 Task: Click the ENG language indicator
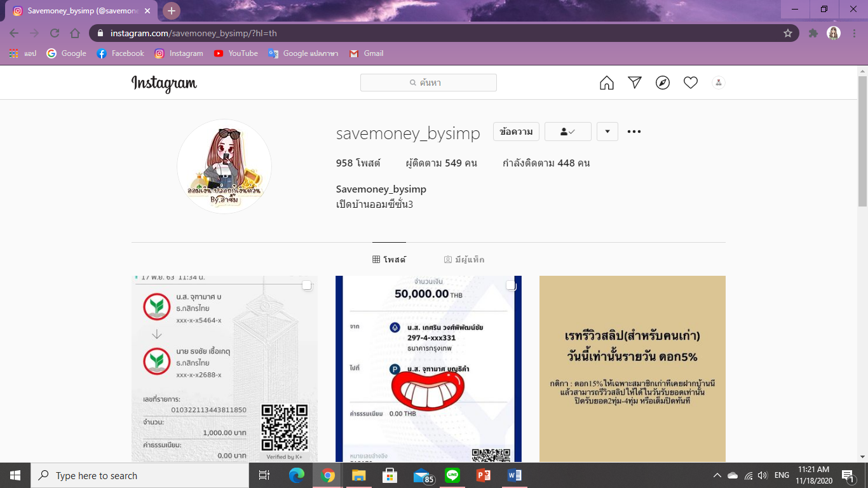coord(782,475)
